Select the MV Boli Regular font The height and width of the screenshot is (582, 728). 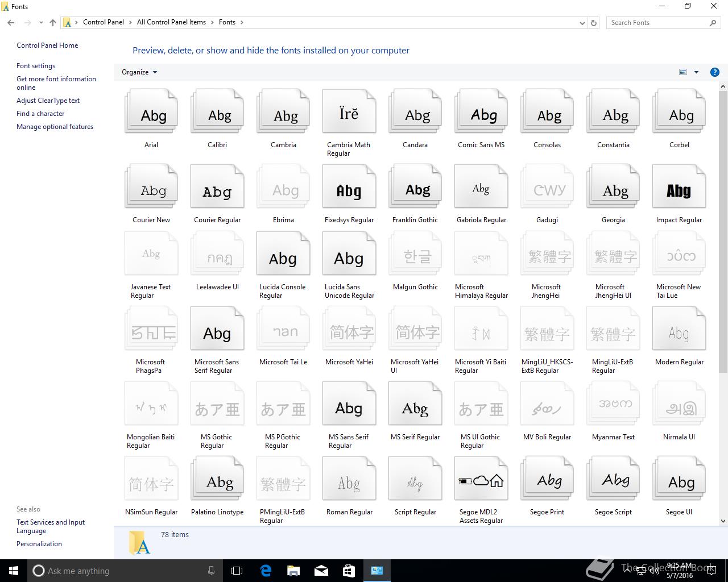[x=547, y=404]
